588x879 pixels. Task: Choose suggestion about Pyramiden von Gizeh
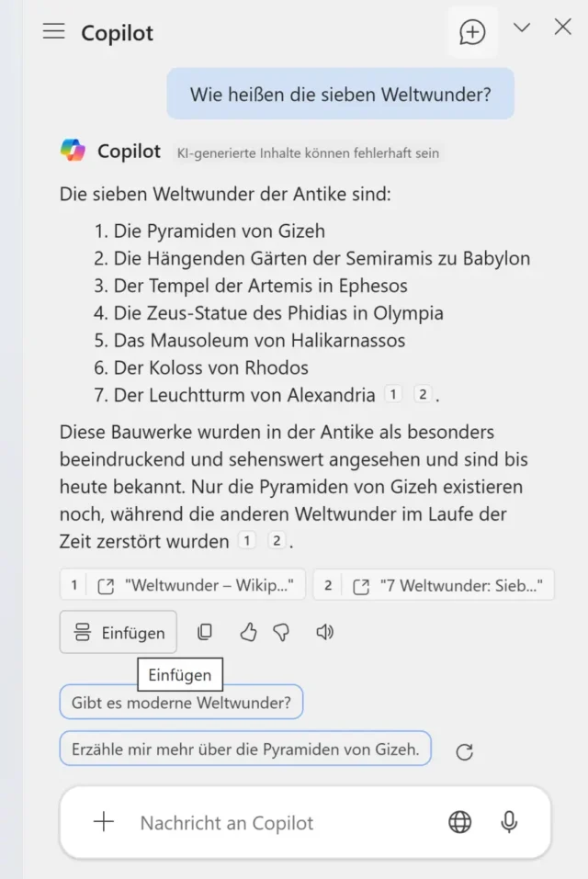[x=245, y=749]
